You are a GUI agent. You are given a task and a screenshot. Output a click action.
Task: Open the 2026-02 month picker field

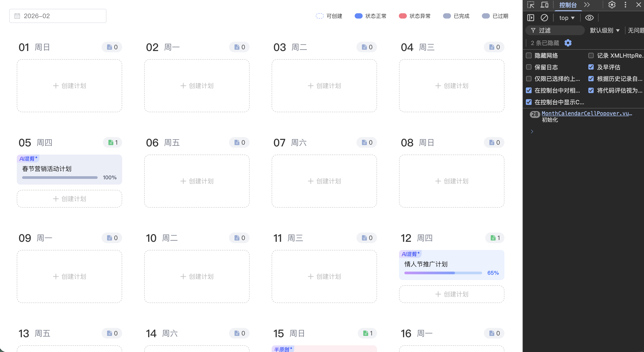click(58, 16)
